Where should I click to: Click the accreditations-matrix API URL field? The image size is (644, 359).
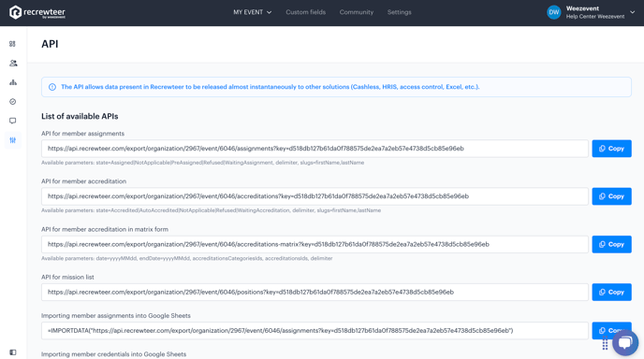click(315, 244)
